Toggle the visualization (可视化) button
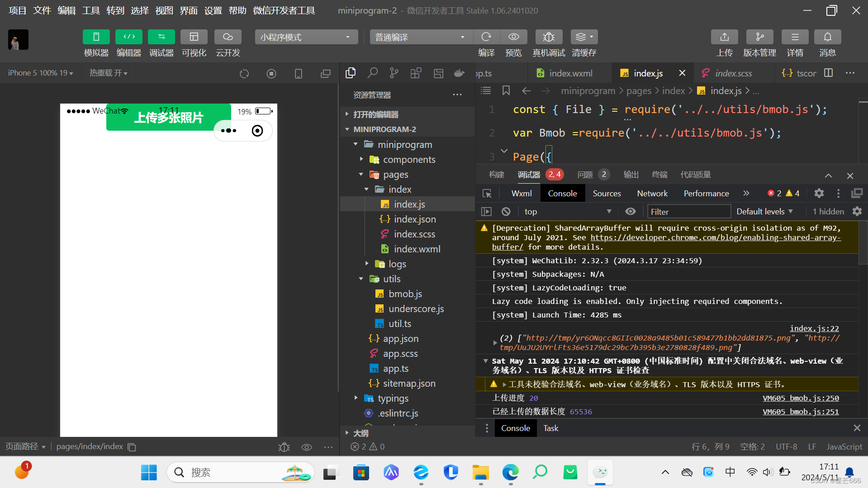This screenshot has height=488, width=868. 194,37
